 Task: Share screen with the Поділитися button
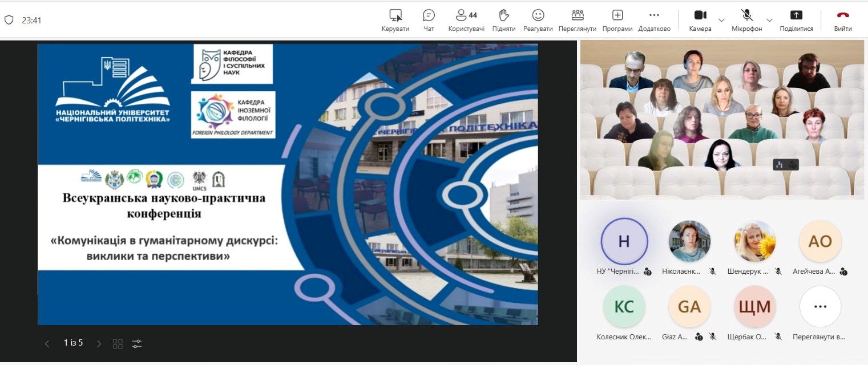click(797, 20)
